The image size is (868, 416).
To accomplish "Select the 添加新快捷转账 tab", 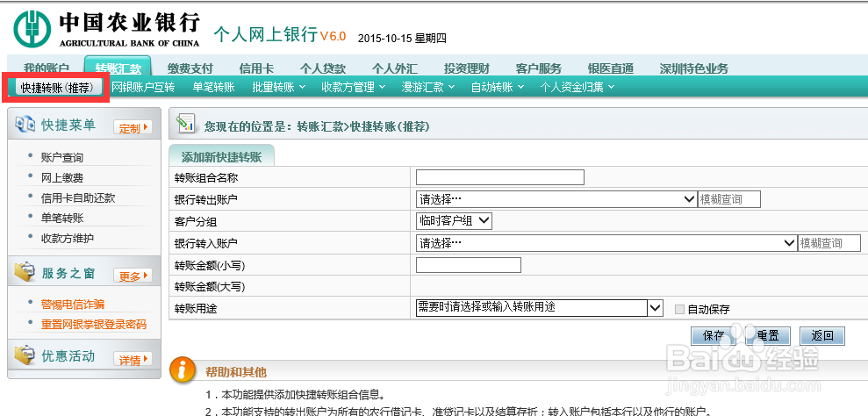I will click(x=221, y=157).
